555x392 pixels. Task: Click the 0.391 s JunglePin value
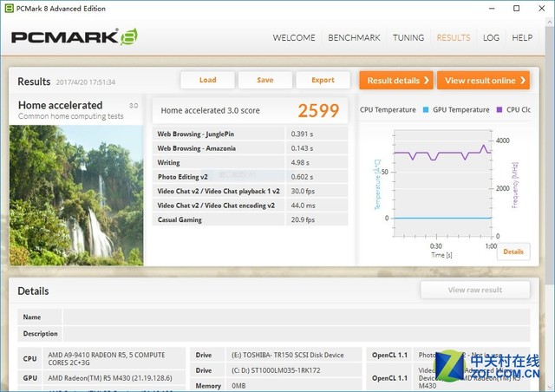click(302, 134)
